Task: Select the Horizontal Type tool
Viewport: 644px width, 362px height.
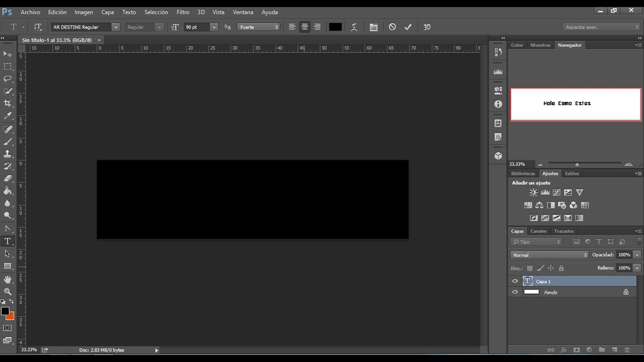Action: coord(8,241)
